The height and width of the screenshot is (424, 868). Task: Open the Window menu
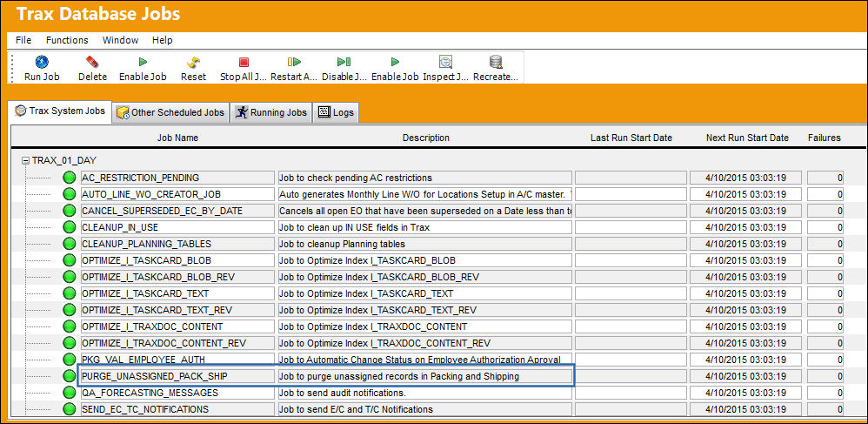coord(120,40)
